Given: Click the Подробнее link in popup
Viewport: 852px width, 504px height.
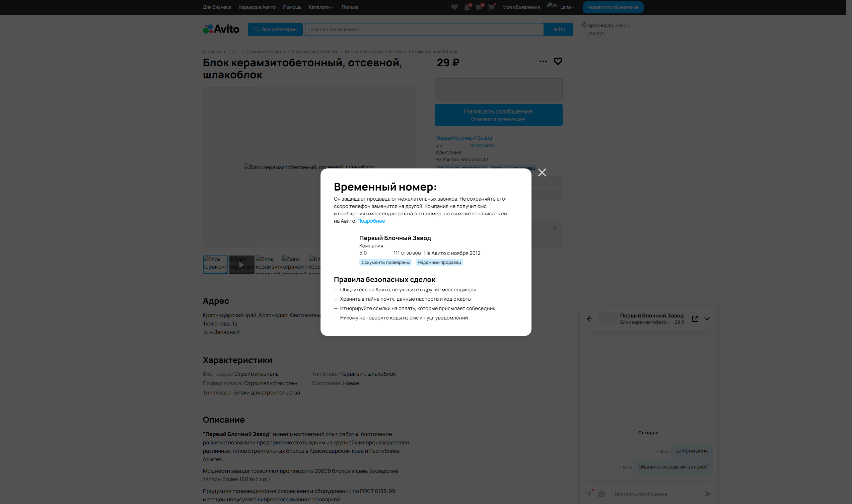Looking at the screenshot, I should click(371, 221).
